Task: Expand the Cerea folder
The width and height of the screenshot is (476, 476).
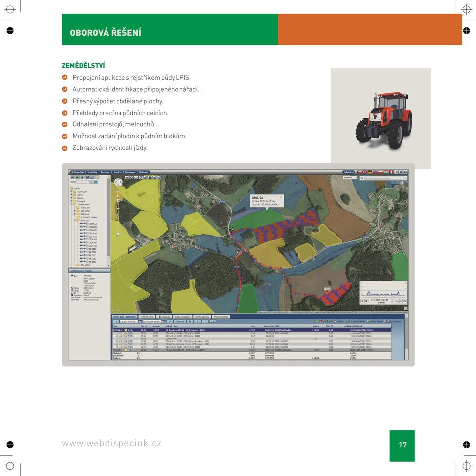Action: [x=71, y=194]
